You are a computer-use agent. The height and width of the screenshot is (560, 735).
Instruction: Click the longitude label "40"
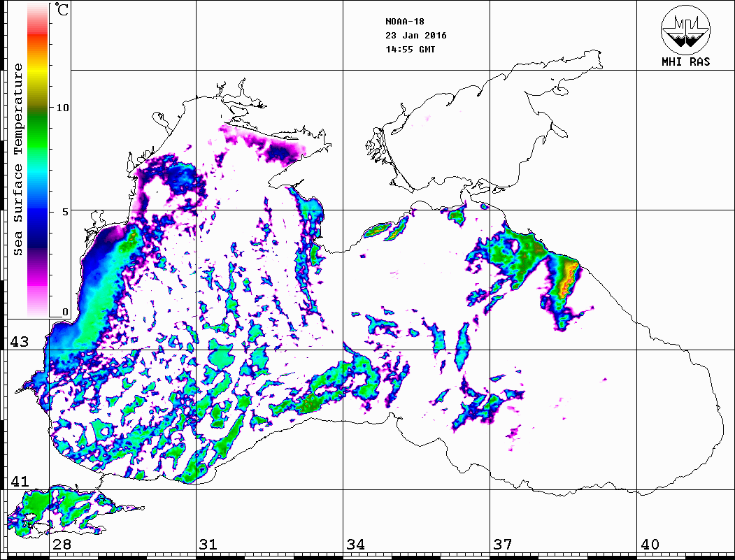(650, 544)
